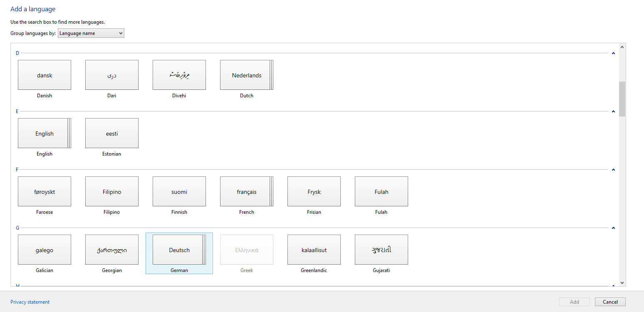Choose Estonian (eesti)

pyautogui.click(x=111, y=133)
